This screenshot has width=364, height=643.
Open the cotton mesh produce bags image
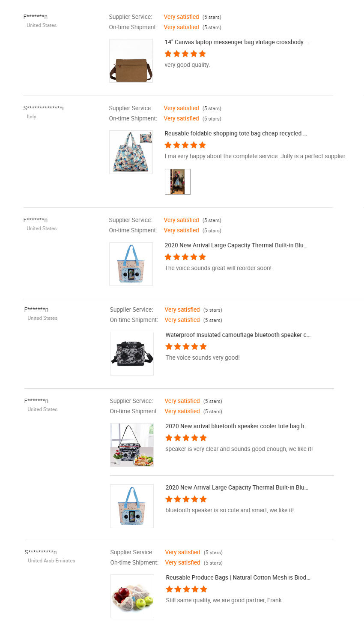pos(132,596)
